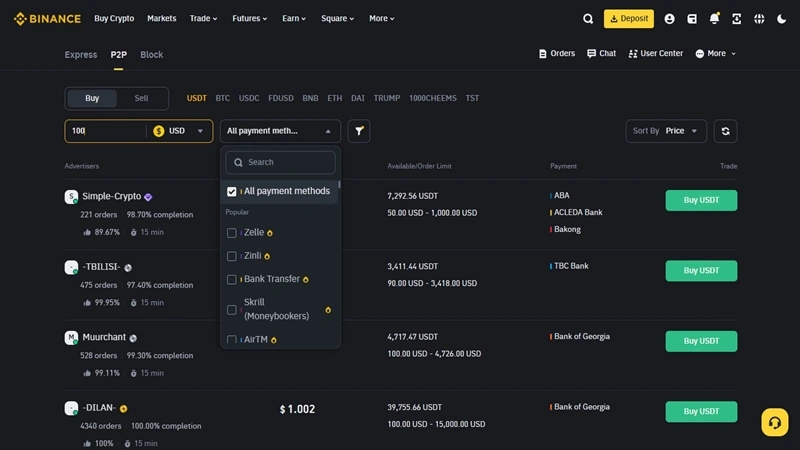800x450 pixels.
Task: Click Muurchant merchant badge icon
Action: pos(133,338)
